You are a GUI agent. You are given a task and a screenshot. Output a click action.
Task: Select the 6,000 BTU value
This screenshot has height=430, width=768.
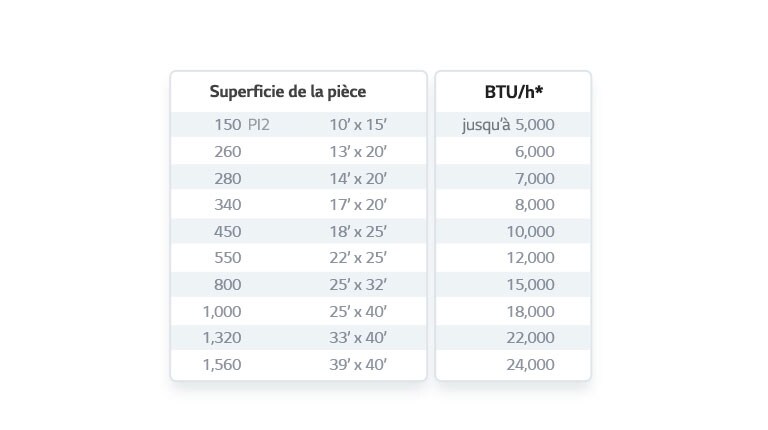coord(534,152)
